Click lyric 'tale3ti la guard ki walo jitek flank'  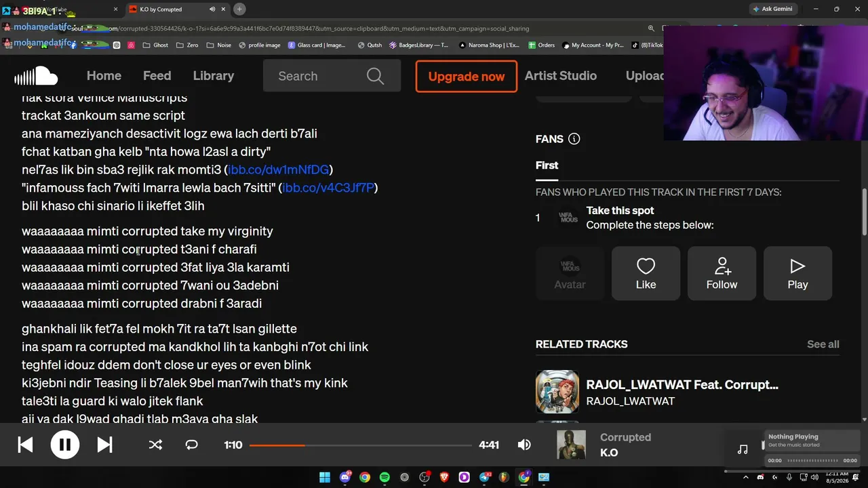point(113,401)
